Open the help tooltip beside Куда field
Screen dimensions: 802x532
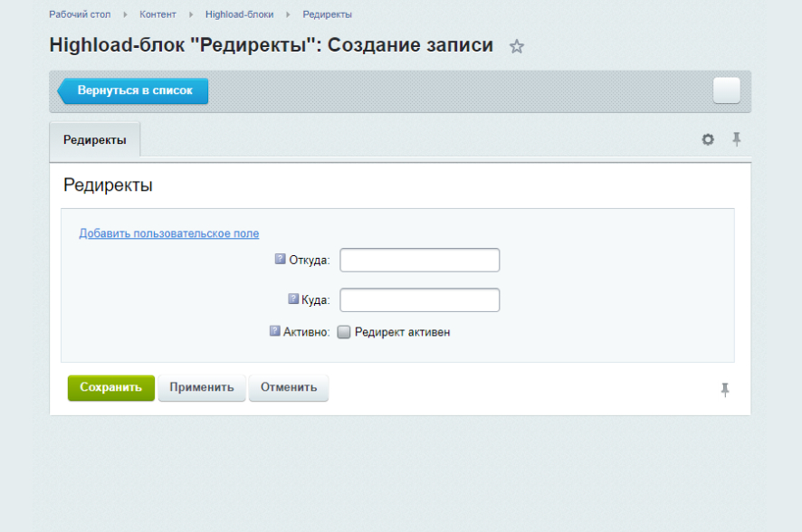pos(291,299)
